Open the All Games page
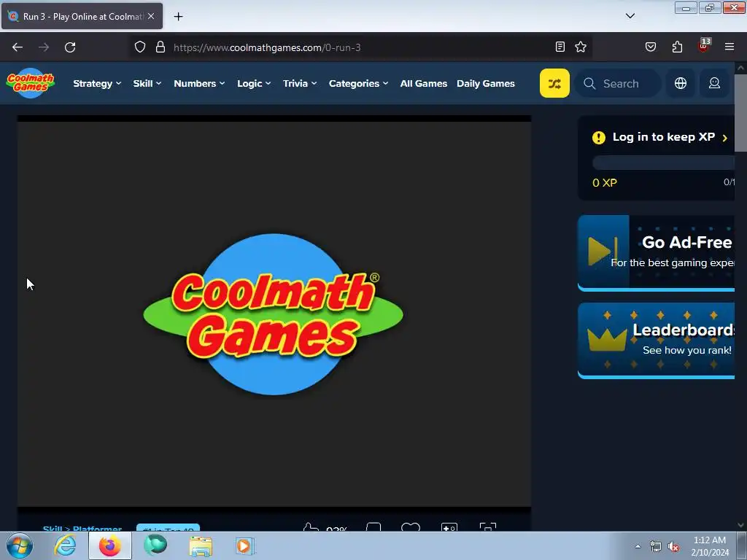The height and width of the screenshot is (560, 747). [424, 83]
